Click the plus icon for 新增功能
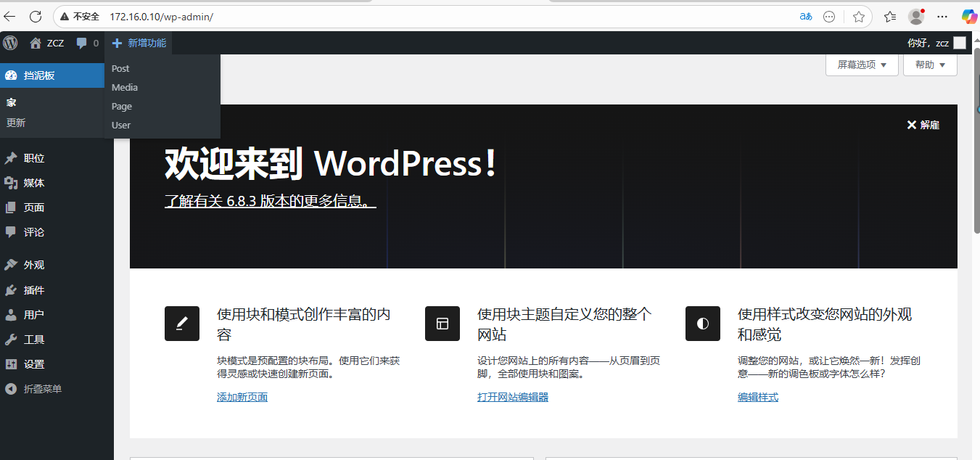This screenshot has width=980, height=460. click(117, 43)
